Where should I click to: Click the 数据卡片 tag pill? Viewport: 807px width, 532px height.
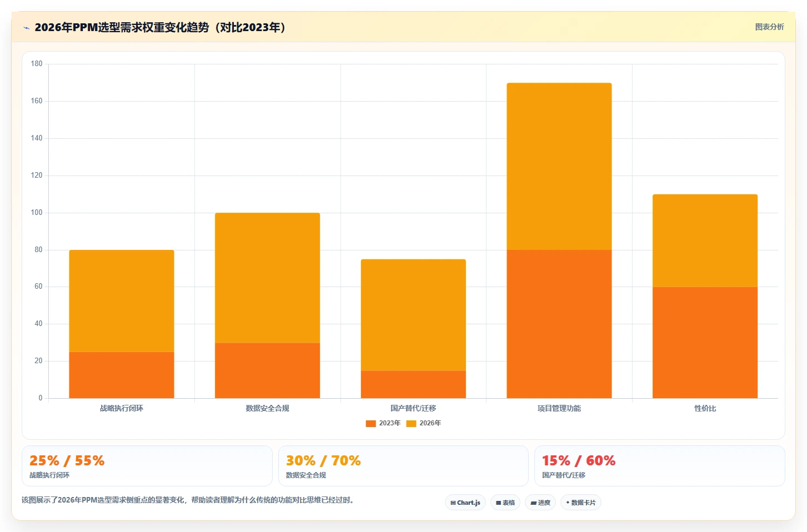pos(581,503)
